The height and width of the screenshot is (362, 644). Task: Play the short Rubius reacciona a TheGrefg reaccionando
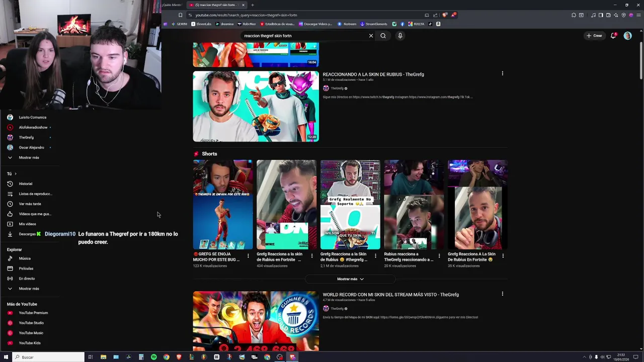pos(414,205)
